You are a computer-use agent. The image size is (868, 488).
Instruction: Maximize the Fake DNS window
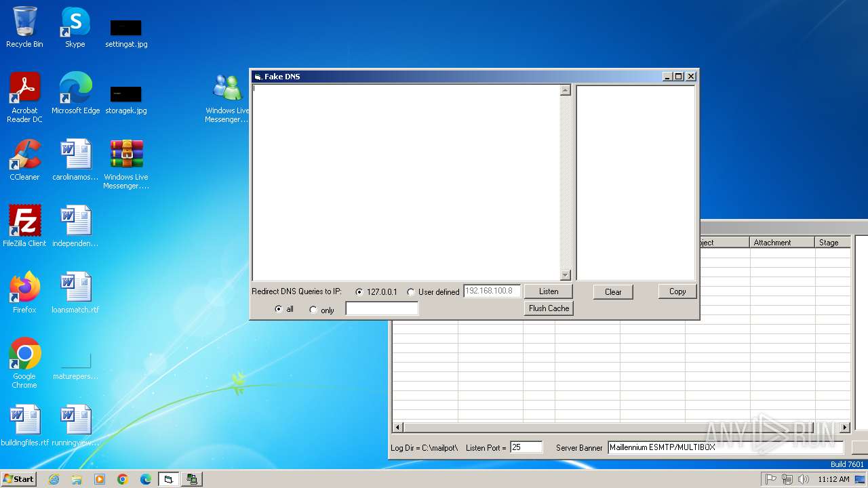pos(678,77)
